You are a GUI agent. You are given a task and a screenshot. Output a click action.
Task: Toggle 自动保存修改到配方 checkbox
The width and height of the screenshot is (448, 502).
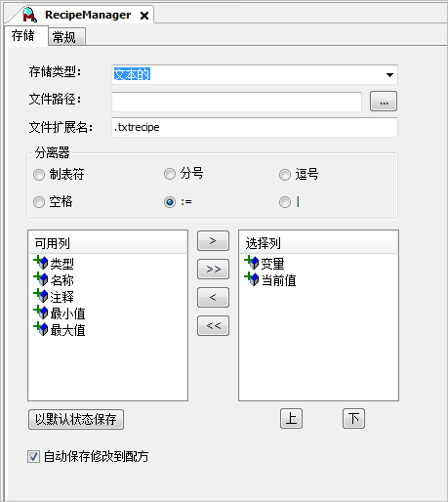(x=33, y=456)
